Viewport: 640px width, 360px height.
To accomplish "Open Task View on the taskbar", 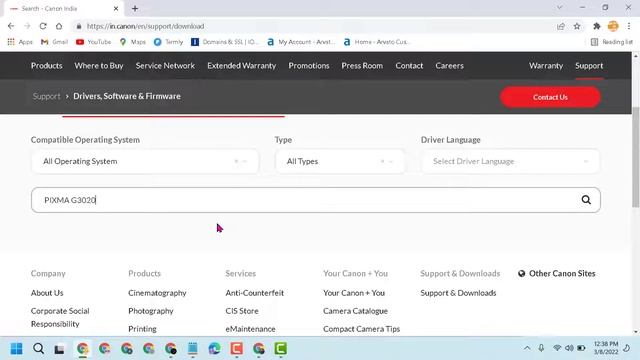I will point(60,349).
